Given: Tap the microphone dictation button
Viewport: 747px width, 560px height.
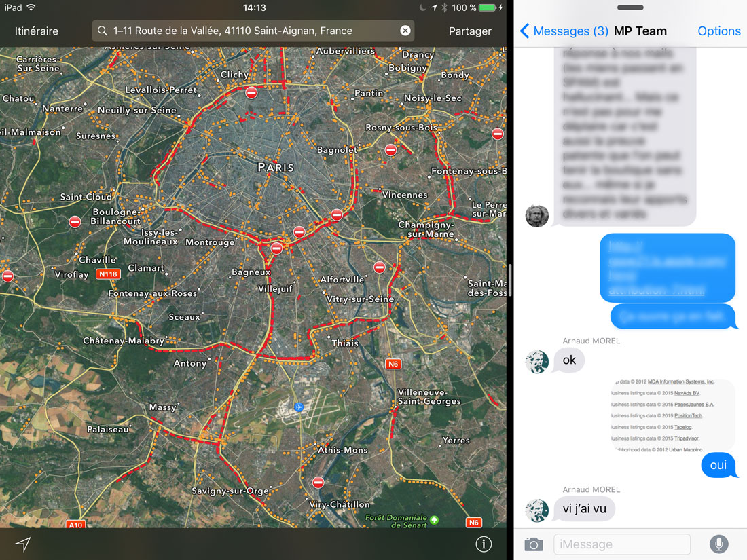Looking at the screenshot, I should 718,544.
